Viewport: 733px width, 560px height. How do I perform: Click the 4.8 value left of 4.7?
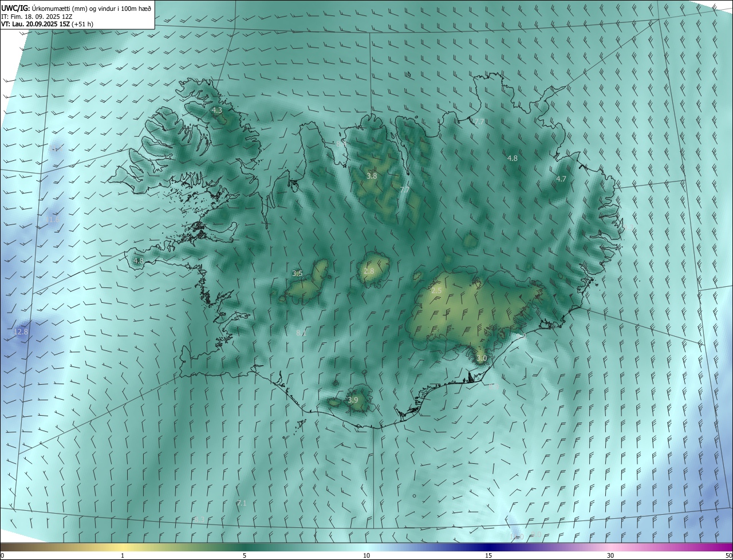click(513, 158)
